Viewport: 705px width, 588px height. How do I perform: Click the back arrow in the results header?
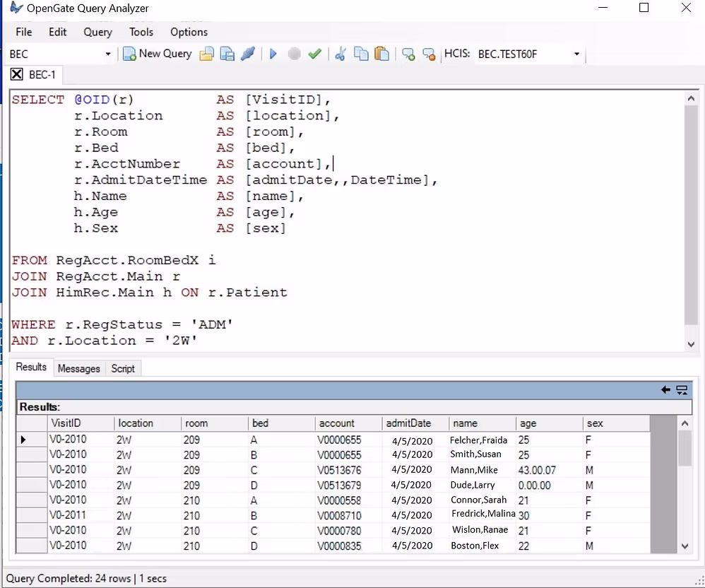[665, 389]
